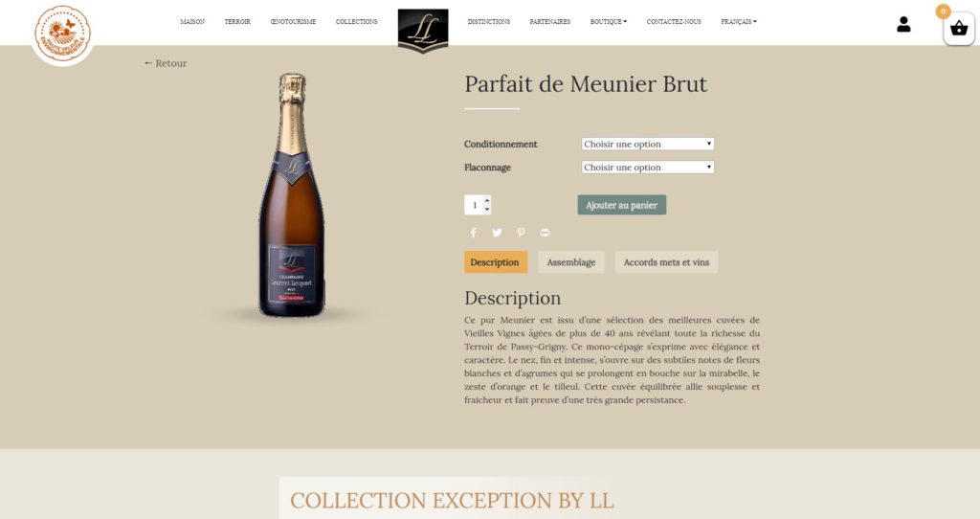The width and height of the screenshot is (980, 519).
Task: Share product on Twitter icon
Action: tap(497, 233)
